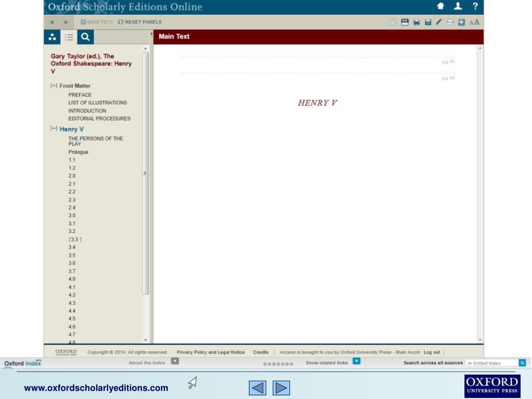Screen dimensions: 532x399
Task: Go to scene 4.3
Action: click(x=72, y=303)
